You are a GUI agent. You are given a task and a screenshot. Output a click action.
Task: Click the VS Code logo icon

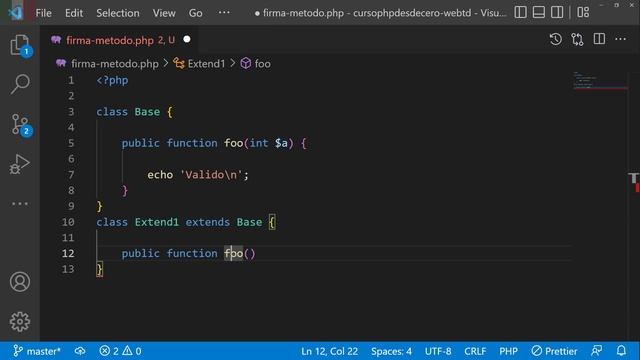pyautogui.click(x=16, y=12)
